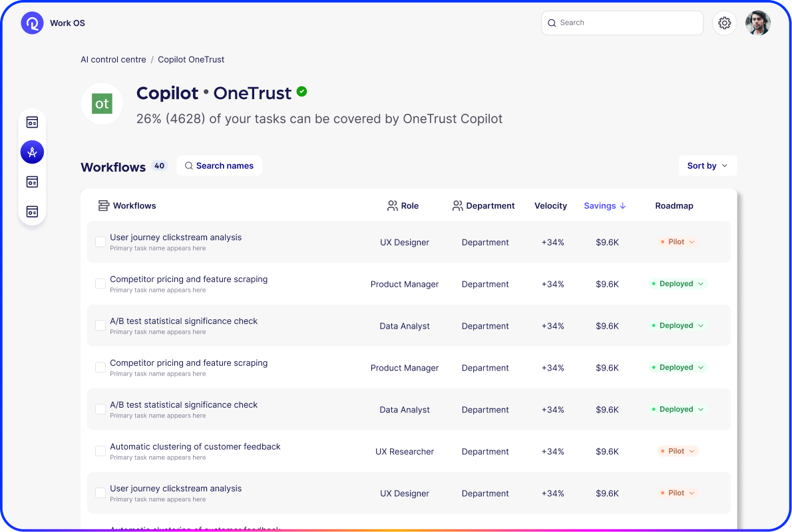This screenshot has width=792, height=532.
Task: Select the compass AI control centre icon
Action: pos(32,152)
